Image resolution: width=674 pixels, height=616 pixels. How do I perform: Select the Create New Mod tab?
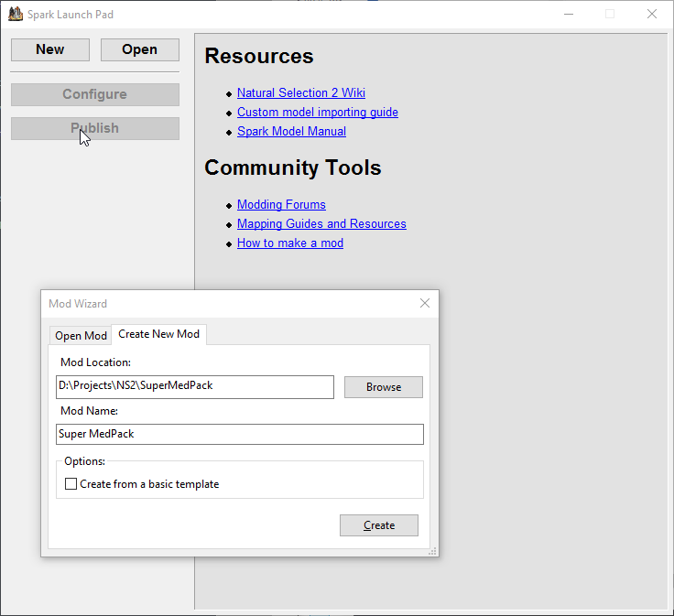tap(158, 334)
